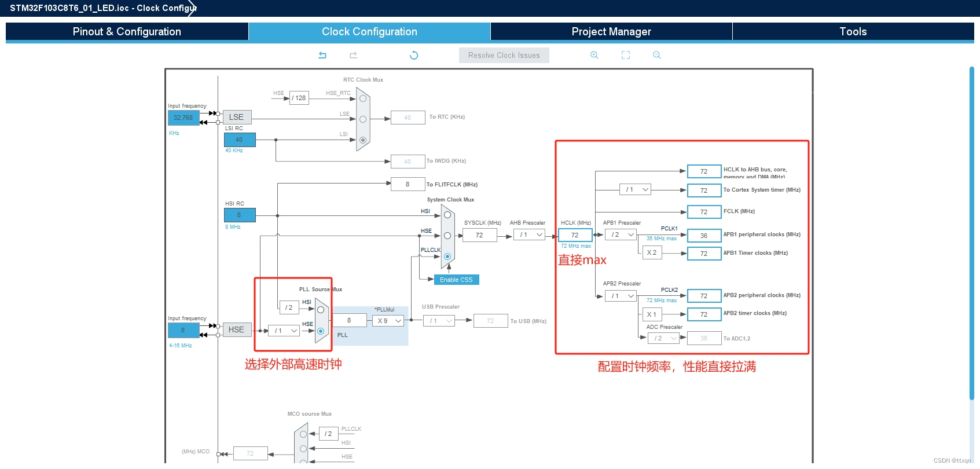Viewport: 980px width, 469px height.
Task: Click the Cortex System timer 72 field
Action: pos(704,190)
